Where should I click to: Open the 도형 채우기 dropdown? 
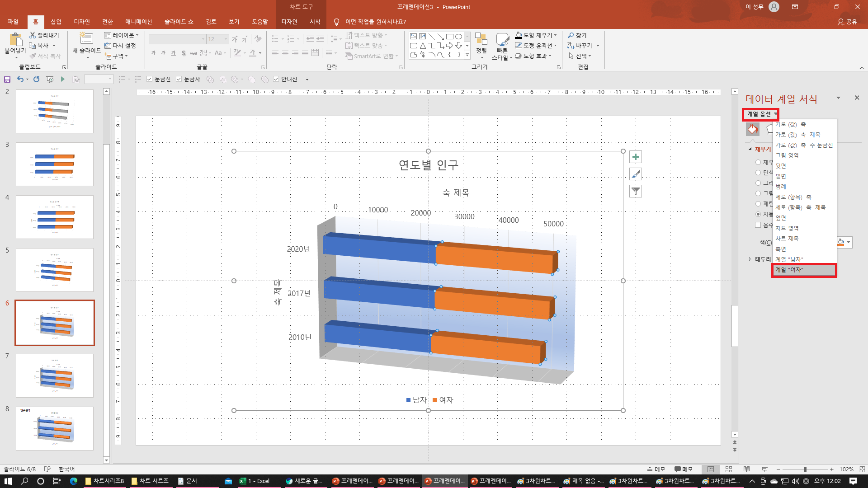[537, 35]
